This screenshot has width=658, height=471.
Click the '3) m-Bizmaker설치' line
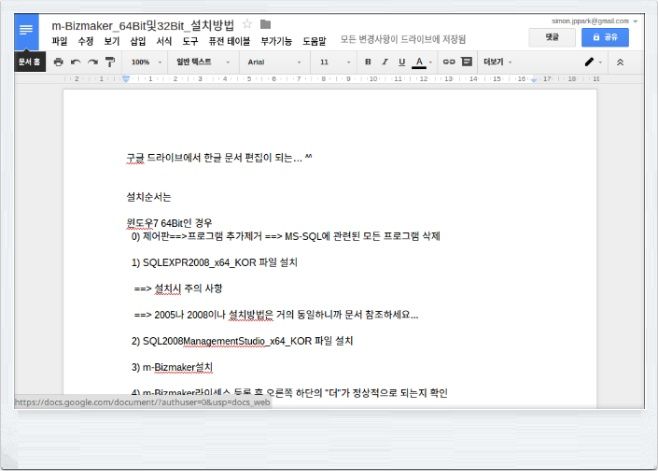[172, 367]
